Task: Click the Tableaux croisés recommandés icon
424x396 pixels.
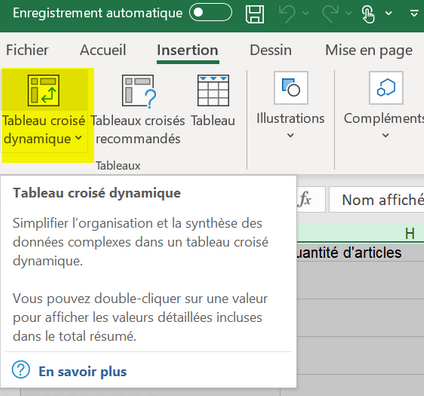Action: [138, 91]
